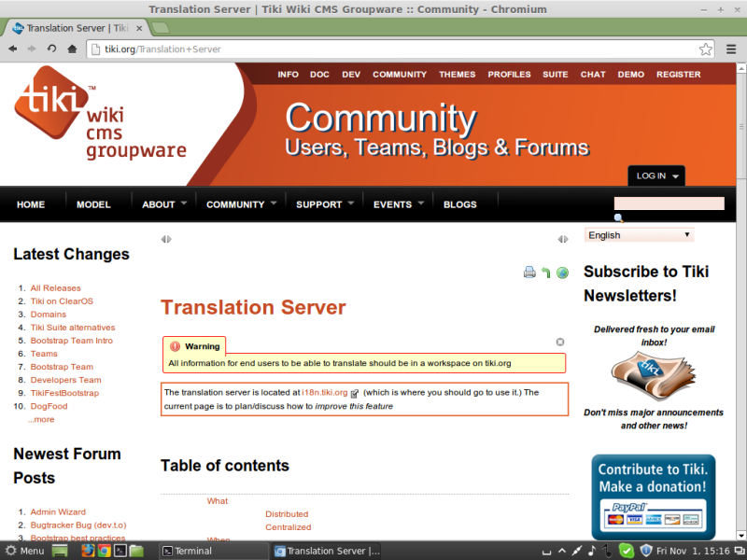Open the terminal launcher icon in taskbar
The image size is (747, 560).
pyautogui.click(x=120, y=551)
